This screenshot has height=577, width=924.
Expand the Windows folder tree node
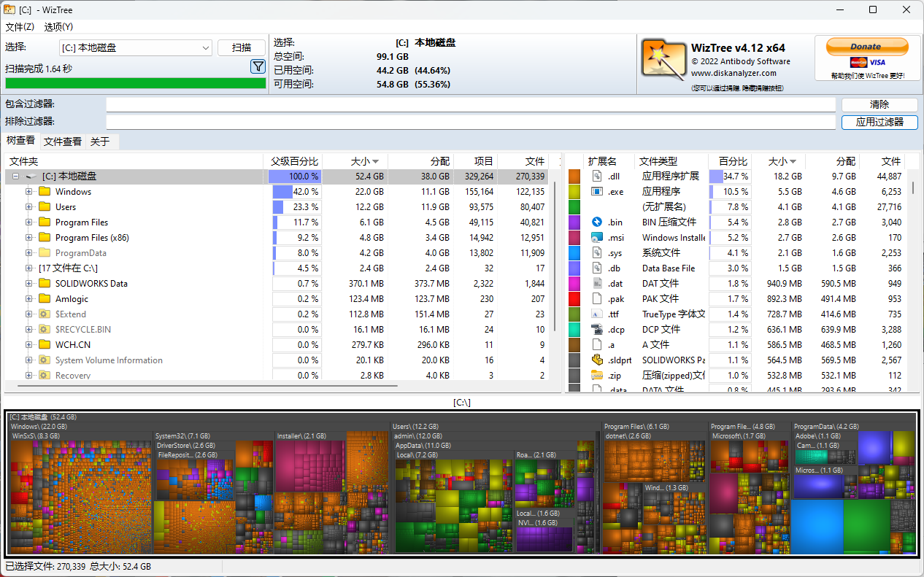[29, 192]
